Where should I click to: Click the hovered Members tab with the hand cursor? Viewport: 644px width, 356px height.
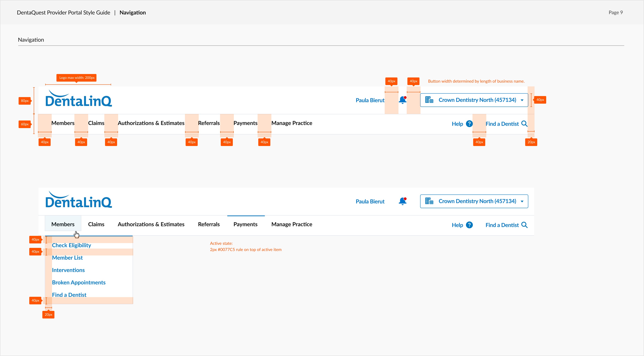pyautogui.click(x=63, y=223)
